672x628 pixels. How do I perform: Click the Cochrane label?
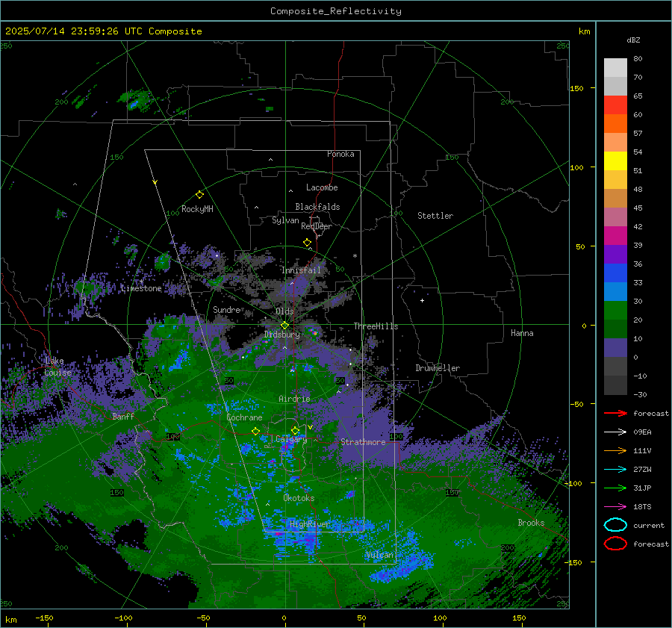244,417
